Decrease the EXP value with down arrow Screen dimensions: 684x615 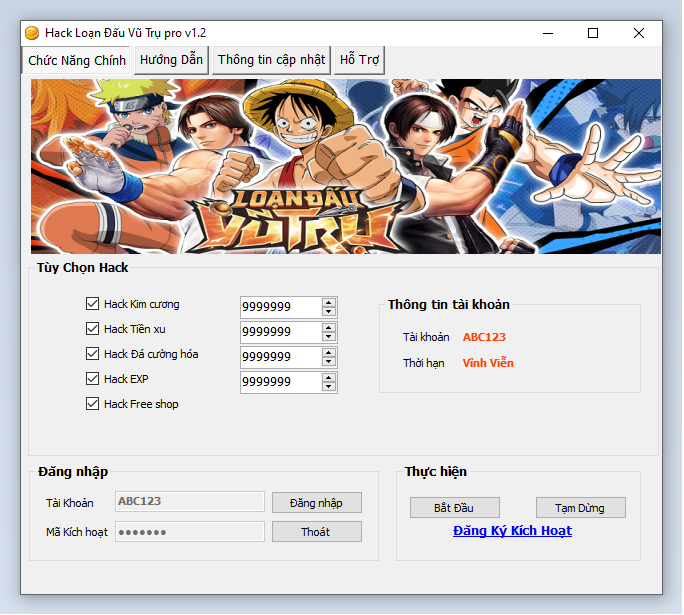point(329,386)
